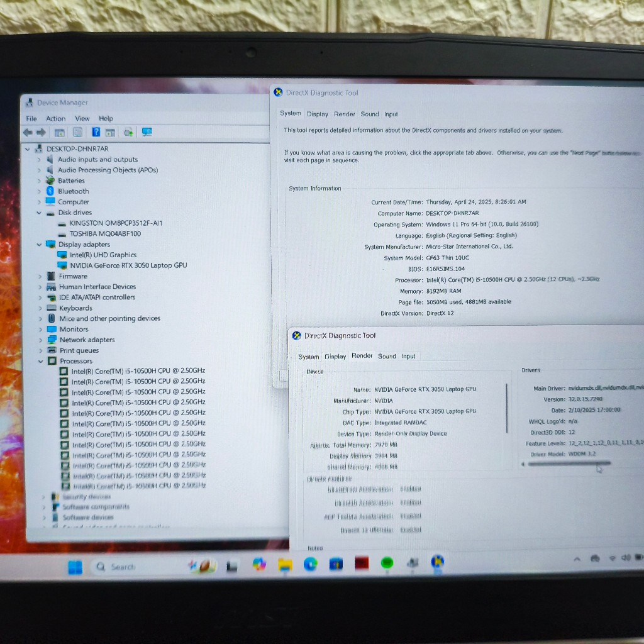
Task: Open the Action menu in Device Manager
Action: coord(56,119)
